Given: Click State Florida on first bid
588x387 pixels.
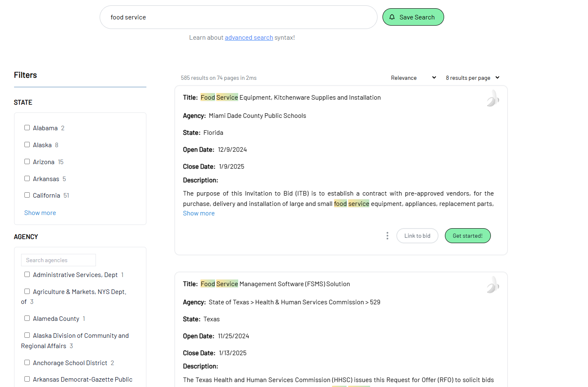Looking at the screenshot, I should pos(213,133).
